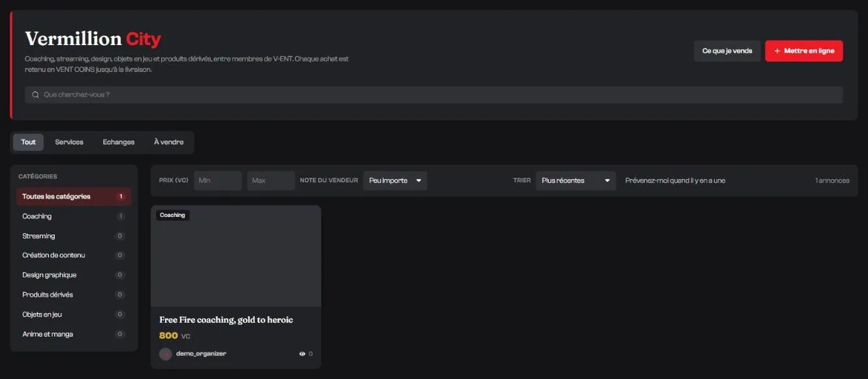The width and height of the screenshot is (868, 379).
Task: Click the Vermillion City heading
Action: 93,39
